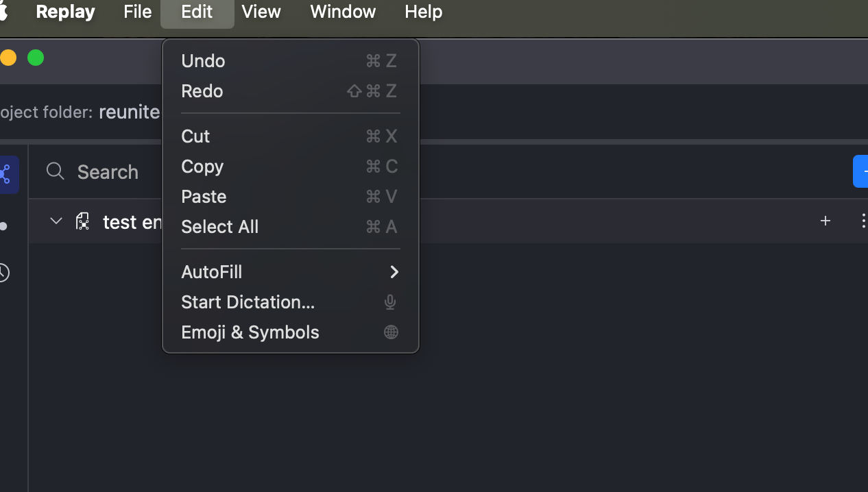This screenshot has width=868, height=492.
Task: Click the test file icon in list
Action: coord(83,221)
